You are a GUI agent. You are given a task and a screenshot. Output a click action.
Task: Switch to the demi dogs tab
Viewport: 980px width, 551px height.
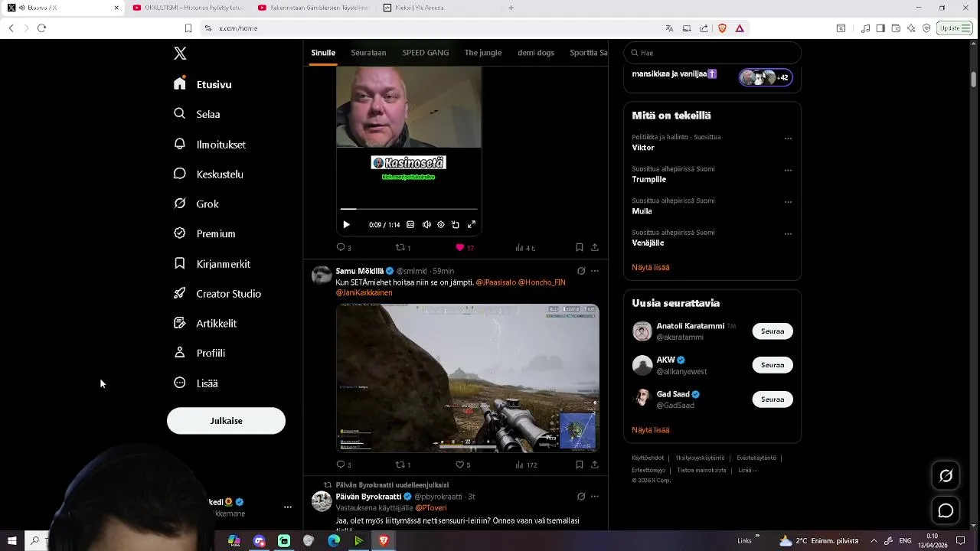536,53
